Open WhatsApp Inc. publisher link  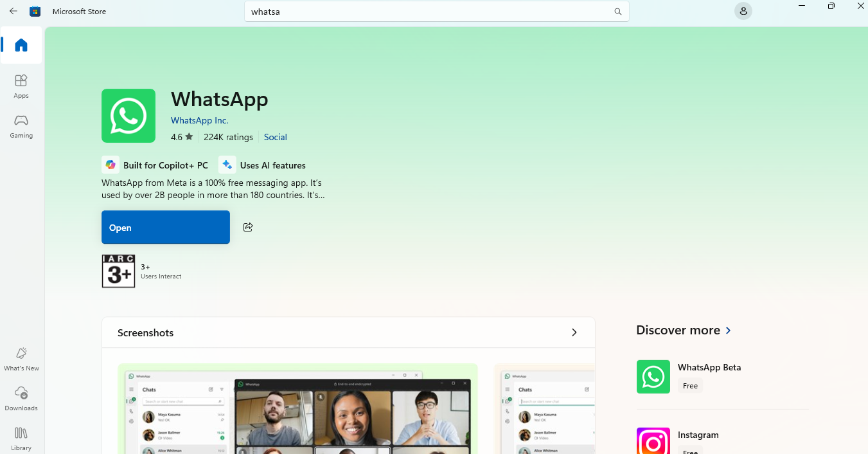(199, 120)
